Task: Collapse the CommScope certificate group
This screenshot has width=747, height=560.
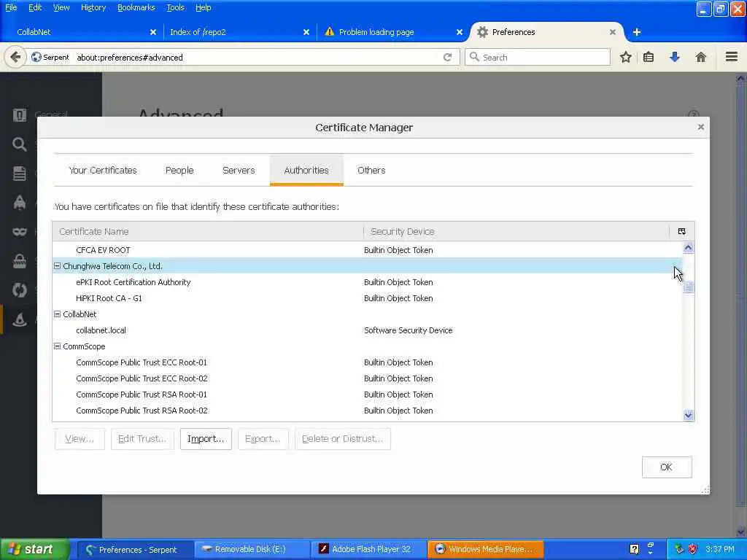Action: (57, 346)
